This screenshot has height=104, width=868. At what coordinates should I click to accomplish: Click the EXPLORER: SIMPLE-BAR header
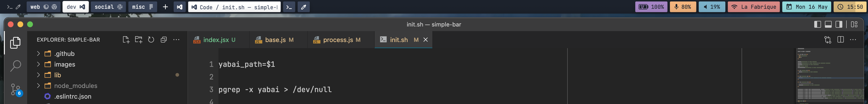click(68, 40)
